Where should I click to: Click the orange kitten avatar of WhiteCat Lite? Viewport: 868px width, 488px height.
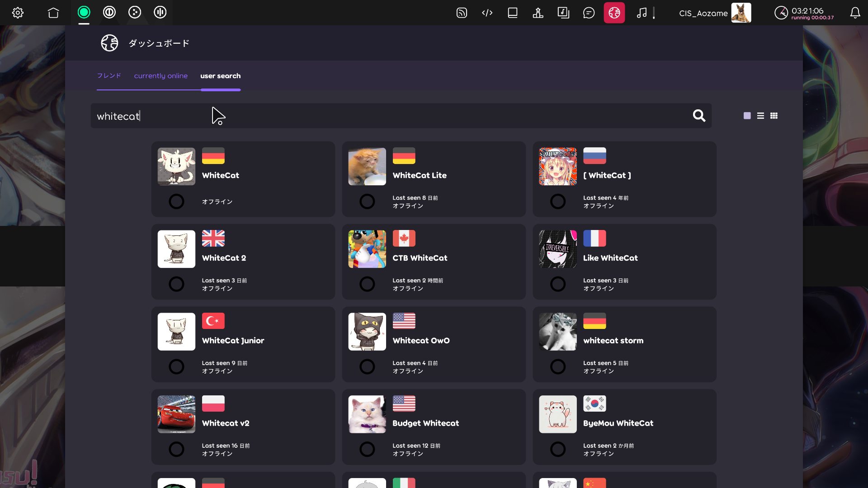coord(367,166)
